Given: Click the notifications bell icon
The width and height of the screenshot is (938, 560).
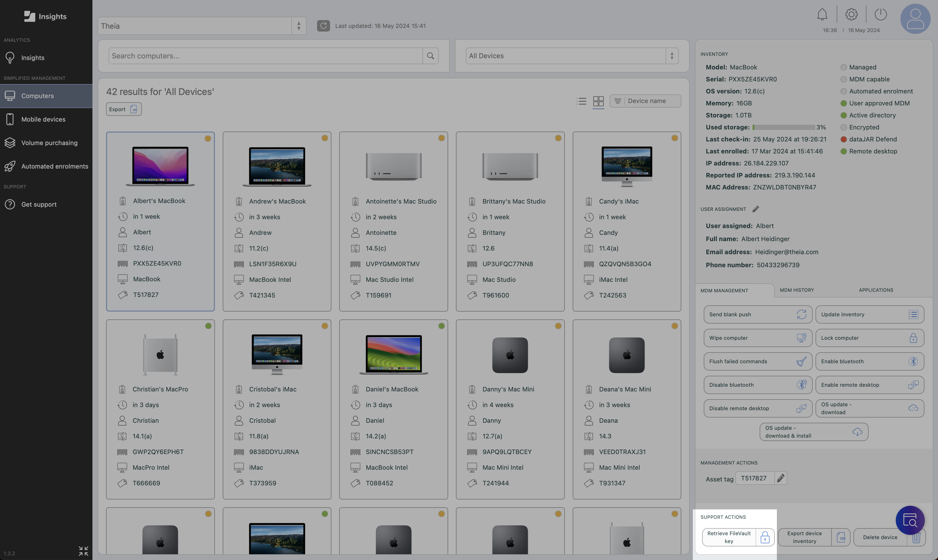Looking at the screenshot, I should pos(822,15).
